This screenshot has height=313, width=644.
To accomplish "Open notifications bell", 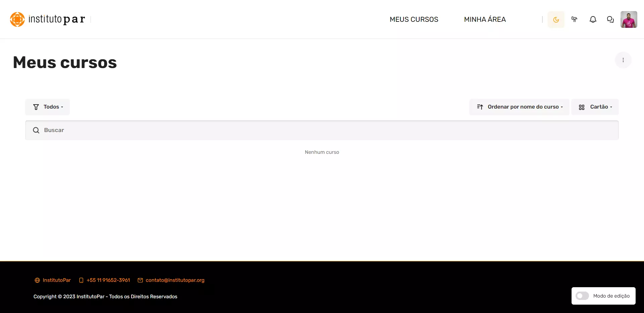I will tap(593, 19).
